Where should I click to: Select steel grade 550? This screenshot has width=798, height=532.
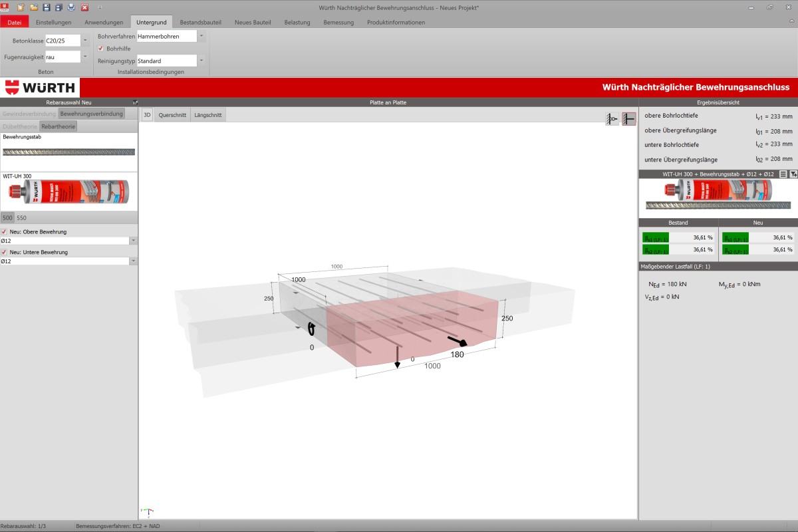click(x=21, y=217)
